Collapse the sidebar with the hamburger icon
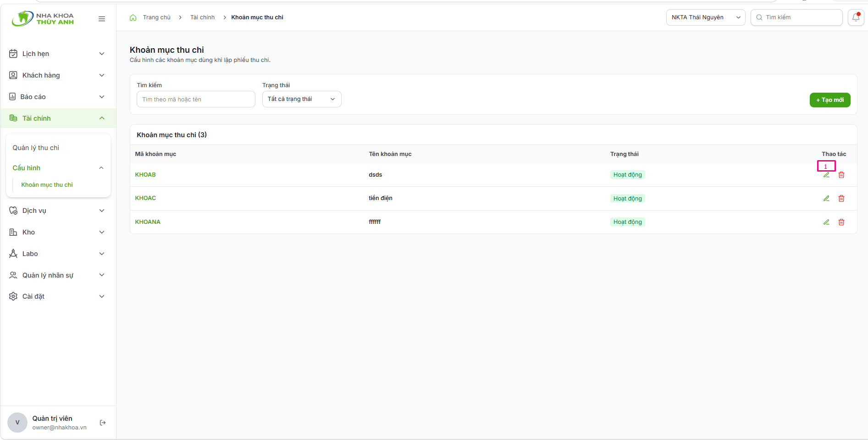 (x=102, y=19)
